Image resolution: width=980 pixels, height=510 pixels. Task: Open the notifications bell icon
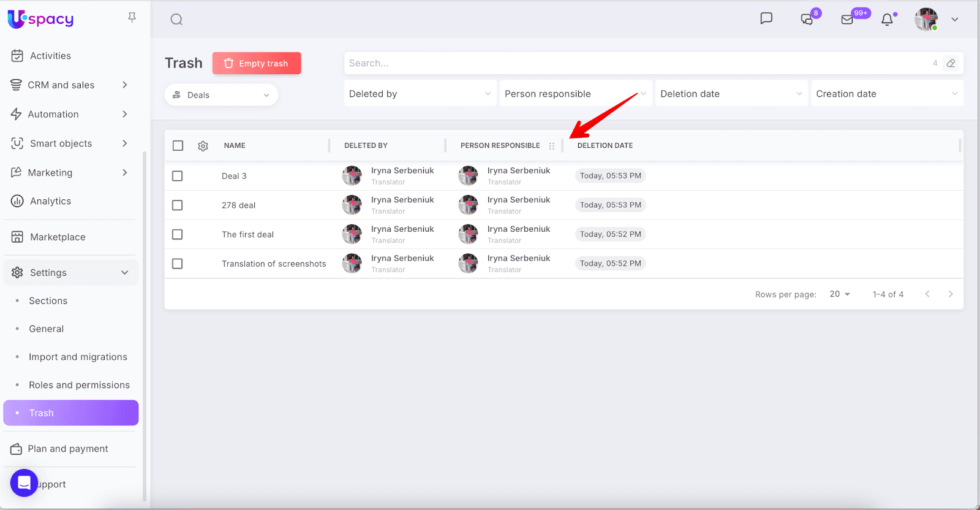click(887, 20)
